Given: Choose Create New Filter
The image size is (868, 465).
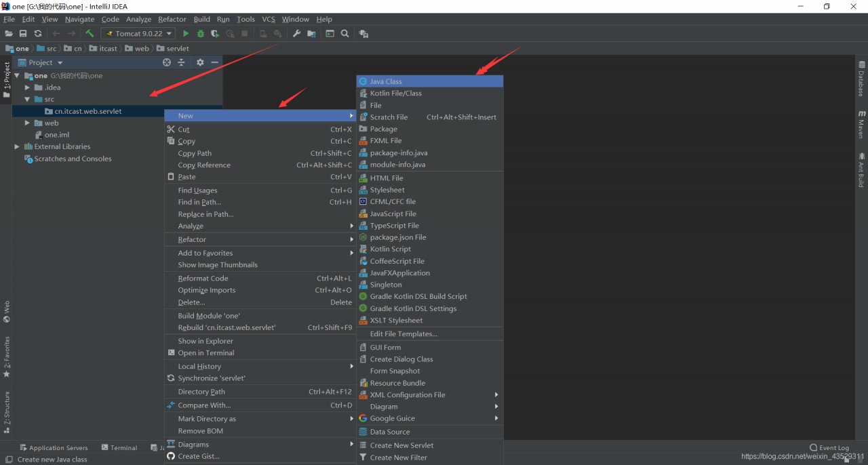Looking at the screenshot, I should [430, 458].
